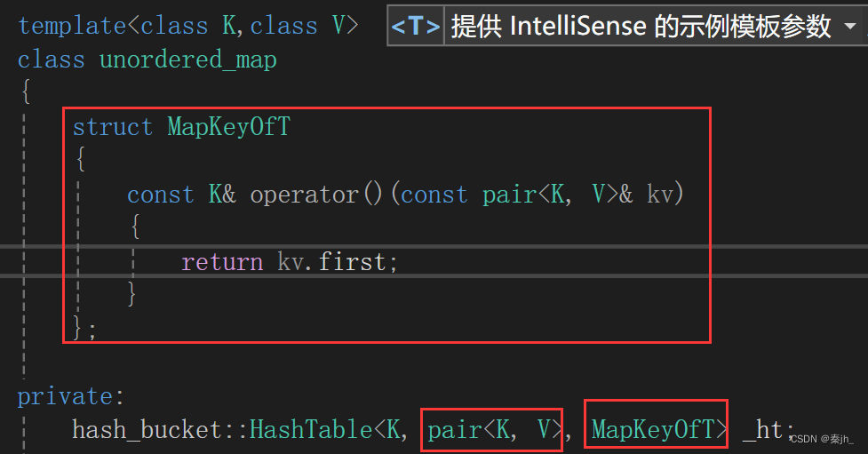Viewport: 868px width, 454px height.
Task: Click the _ht member variable
Action: pyautogui.click(x=761, y=430)
